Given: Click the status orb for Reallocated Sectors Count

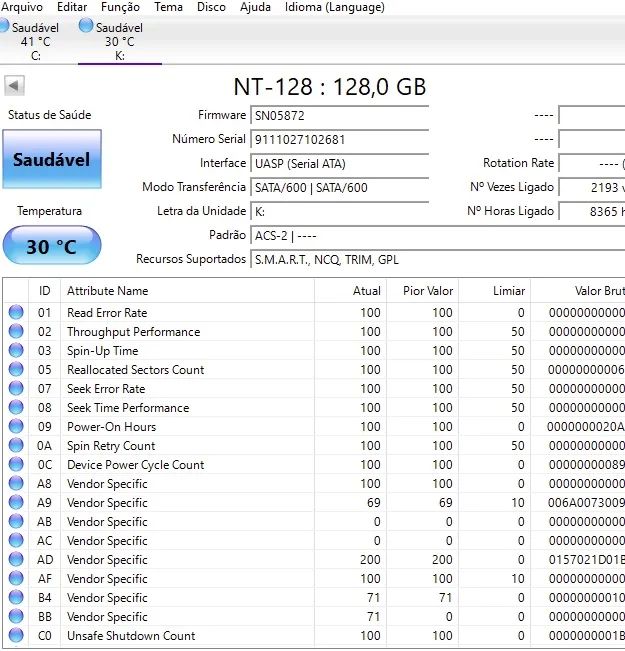Looking at the screenshot, I should pos(16,369).
